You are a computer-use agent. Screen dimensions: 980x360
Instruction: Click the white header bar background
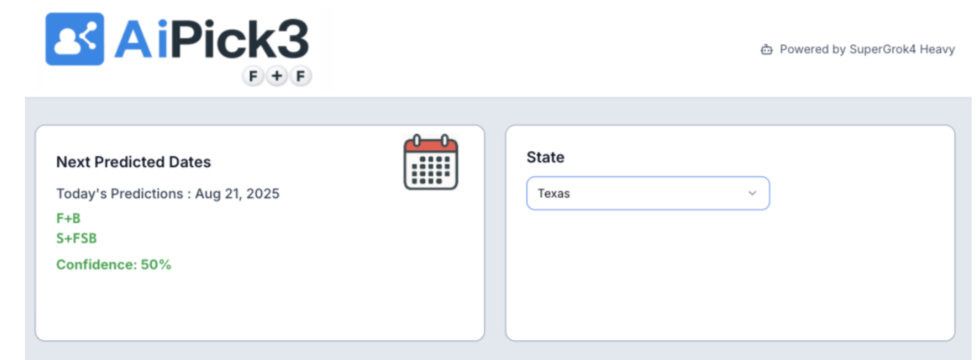(540, 48)
